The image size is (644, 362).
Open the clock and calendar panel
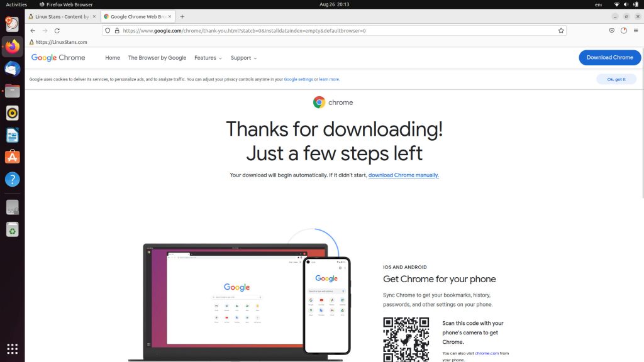(x=335, y=4)
